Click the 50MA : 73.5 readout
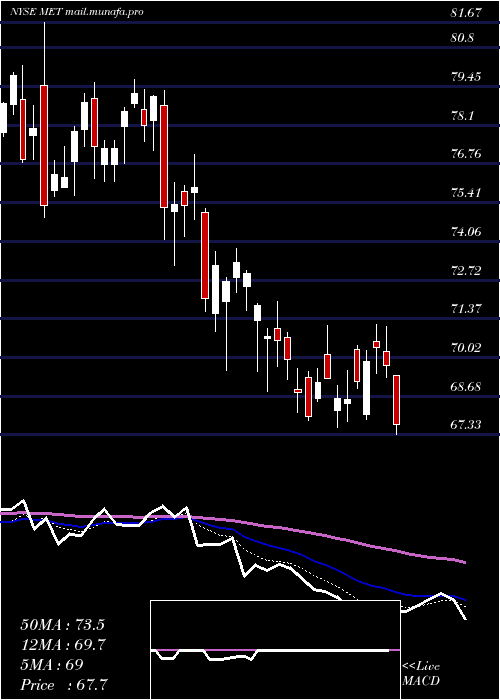This screenshot has height=700, width=500. pos(62,625)
